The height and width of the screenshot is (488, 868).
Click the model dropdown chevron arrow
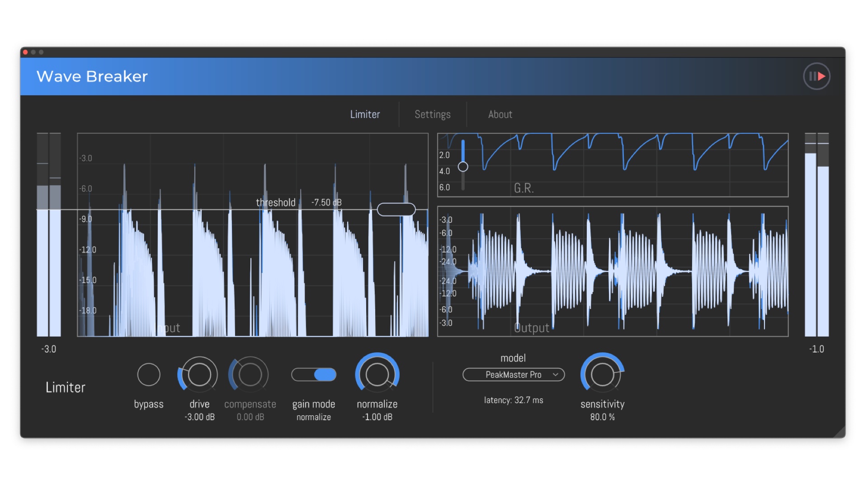coord(556,375)
